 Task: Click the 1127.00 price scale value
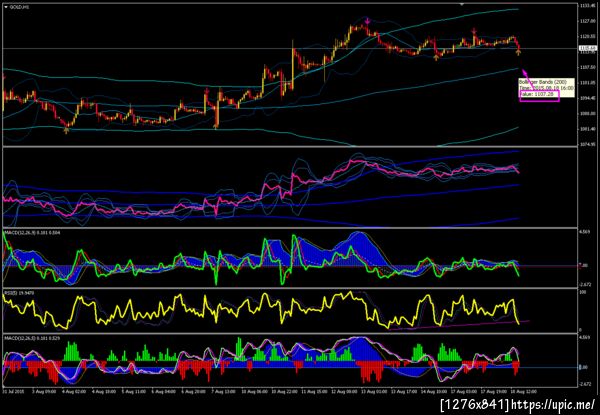pyautogui.click(x=588, y=21)
